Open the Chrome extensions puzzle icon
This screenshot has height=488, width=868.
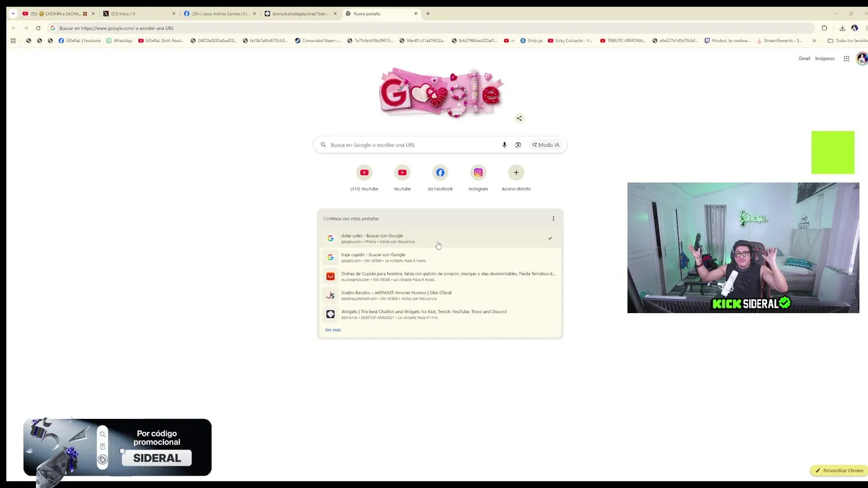[x=824, y=28]
